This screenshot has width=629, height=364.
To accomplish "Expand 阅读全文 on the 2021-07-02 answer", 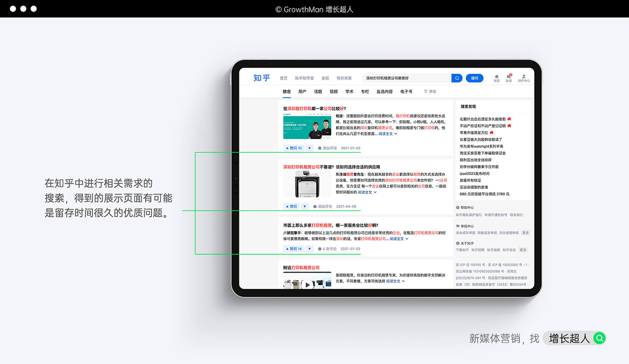I will (398, 239).
